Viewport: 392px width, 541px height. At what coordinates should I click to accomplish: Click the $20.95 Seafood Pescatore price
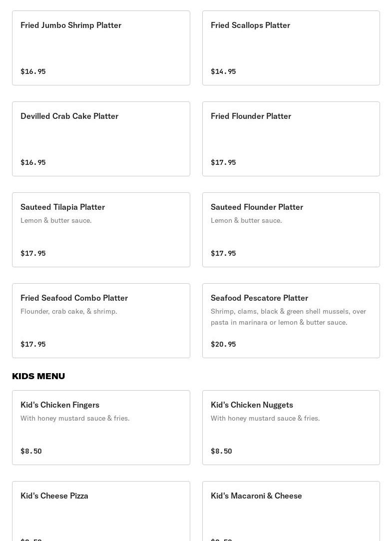pyautogui.click(x=223, y=344)
